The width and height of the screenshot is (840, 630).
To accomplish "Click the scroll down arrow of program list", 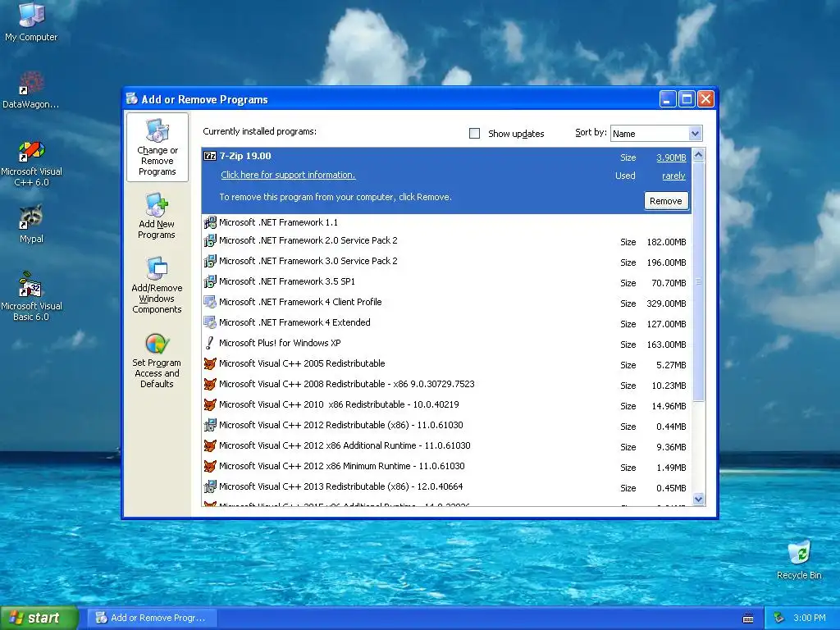I will pyautogui.click(x=698, y=500).
